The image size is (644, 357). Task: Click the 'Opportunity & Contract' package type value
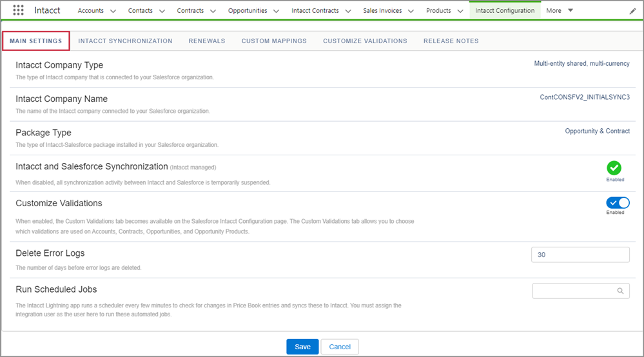597,131
